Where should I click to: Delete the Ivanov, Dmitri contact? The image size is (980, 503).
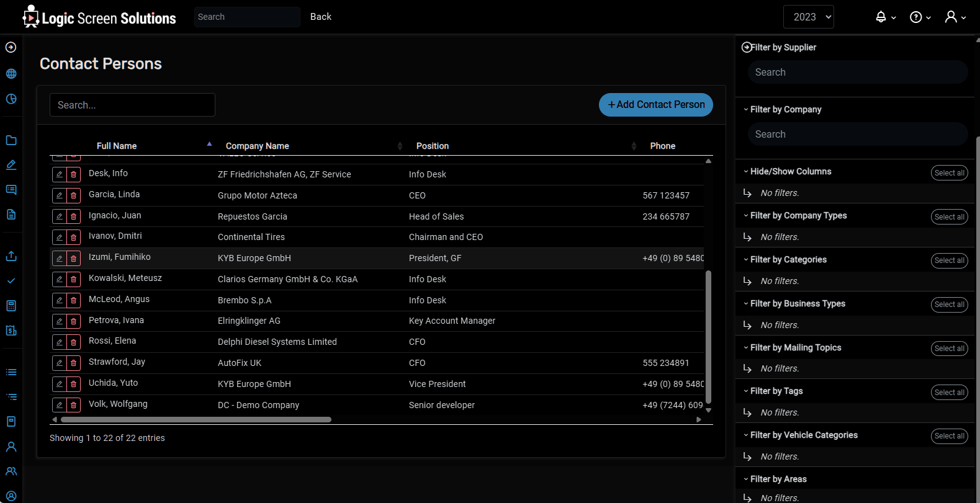pos(74,237)
